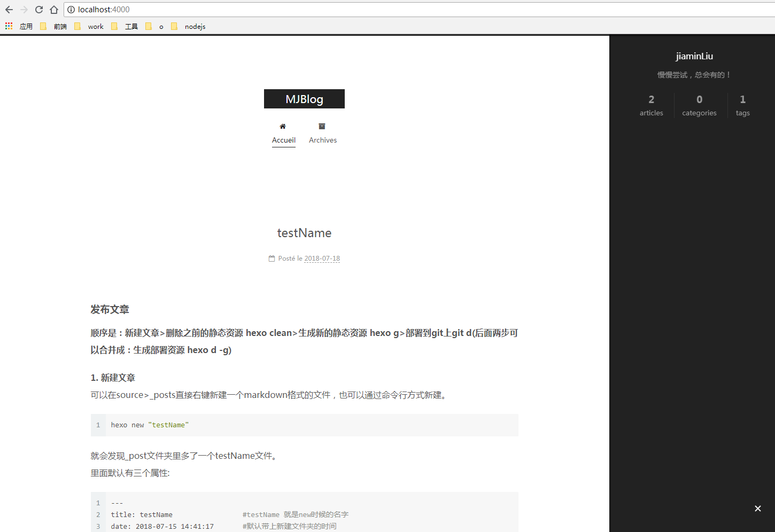Click the 'date: 2018-07-15 14:41:17' code line
Image resolution: width=775 pixels, height=532 pixels.
coord(162,527)
